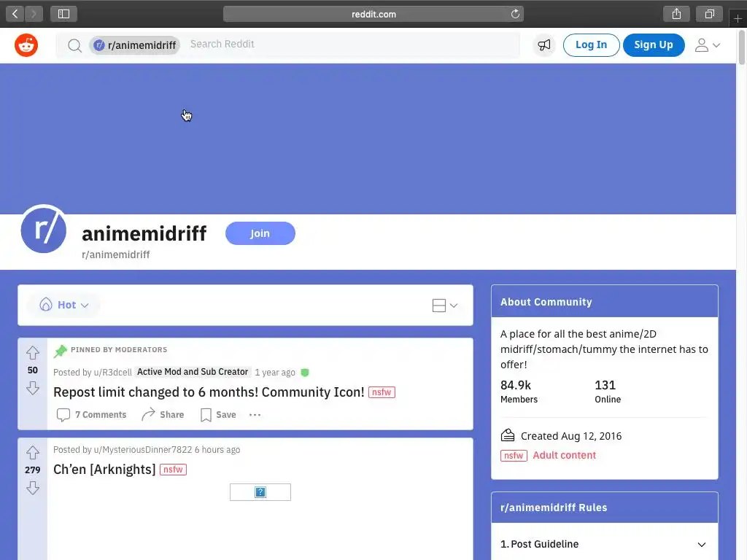
Task: Open the Safari share icon
Action: 676,14
